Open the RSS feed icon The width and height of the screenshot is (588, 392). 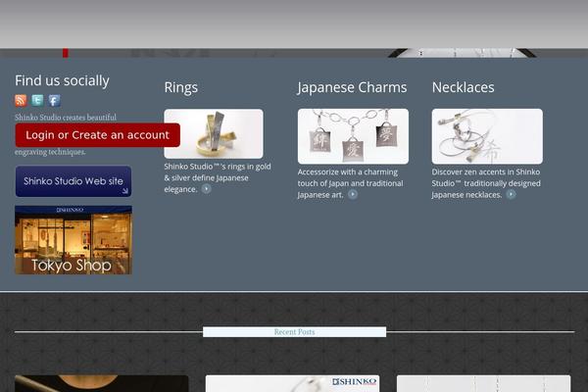pos(21,100)
